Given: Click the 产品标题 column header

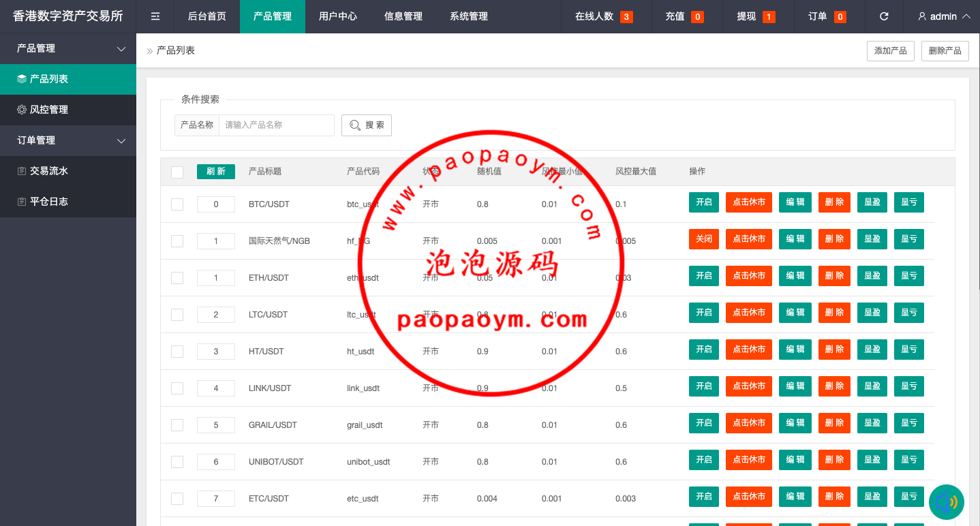Looking at the screenshot, I should pos(265,172).
